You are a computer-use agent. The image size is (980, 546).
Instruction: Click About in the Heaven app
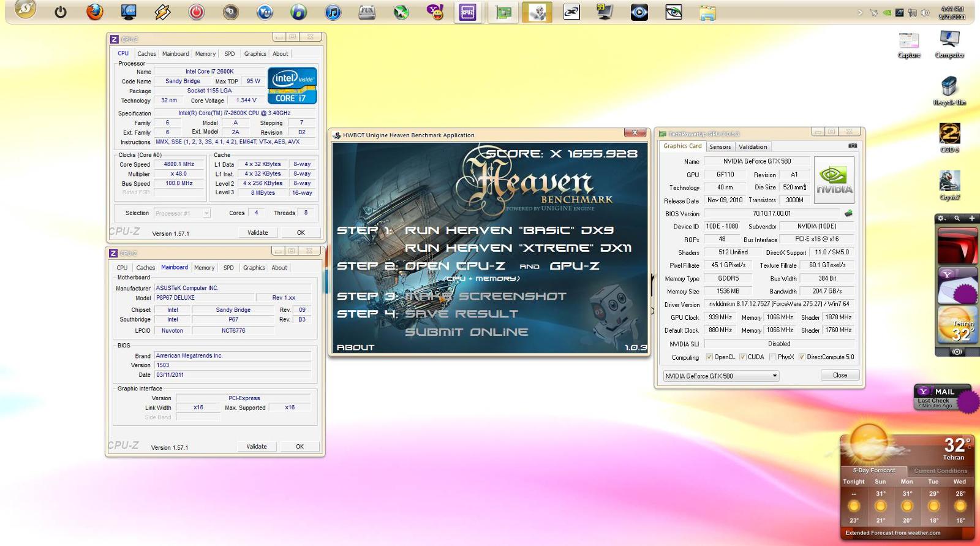[355, 347]
